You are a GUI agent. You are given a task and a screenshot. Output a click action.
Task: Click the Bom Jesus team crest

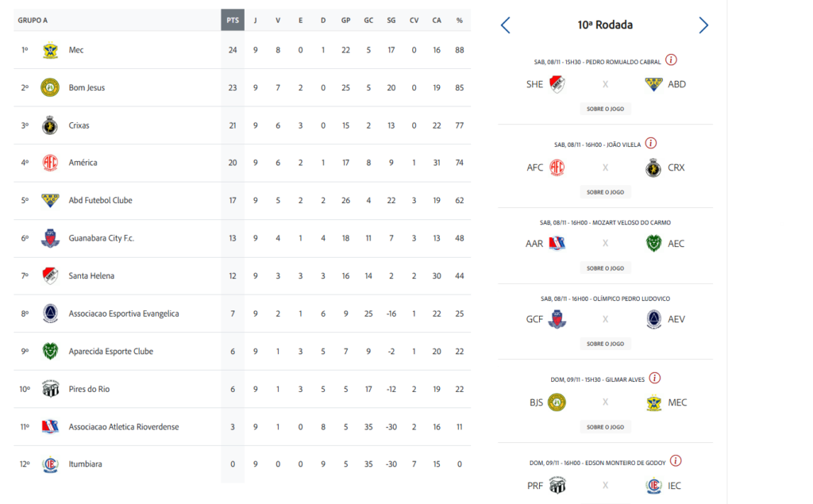(50, 87)
